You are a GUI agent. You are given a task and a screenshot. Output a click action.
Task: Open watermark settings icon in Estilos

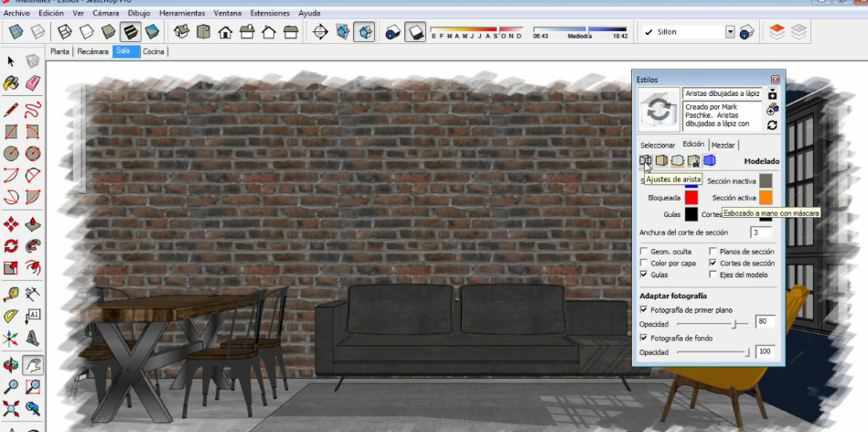click(693, 160)
